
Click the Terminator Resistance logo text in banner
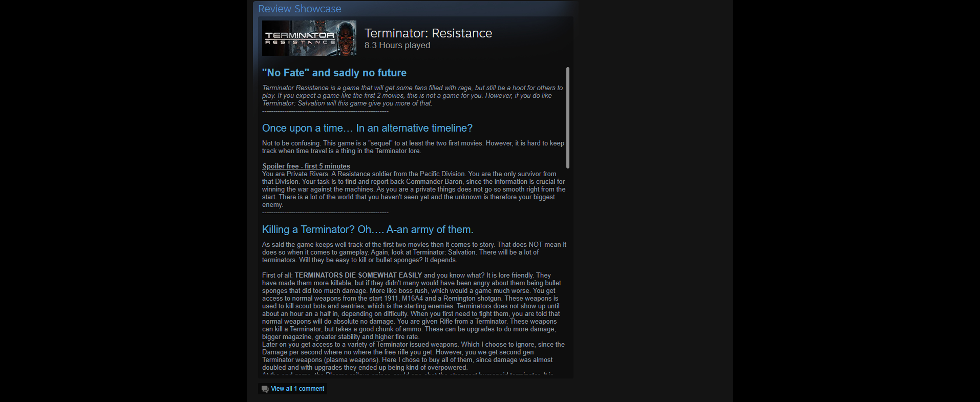300,38
